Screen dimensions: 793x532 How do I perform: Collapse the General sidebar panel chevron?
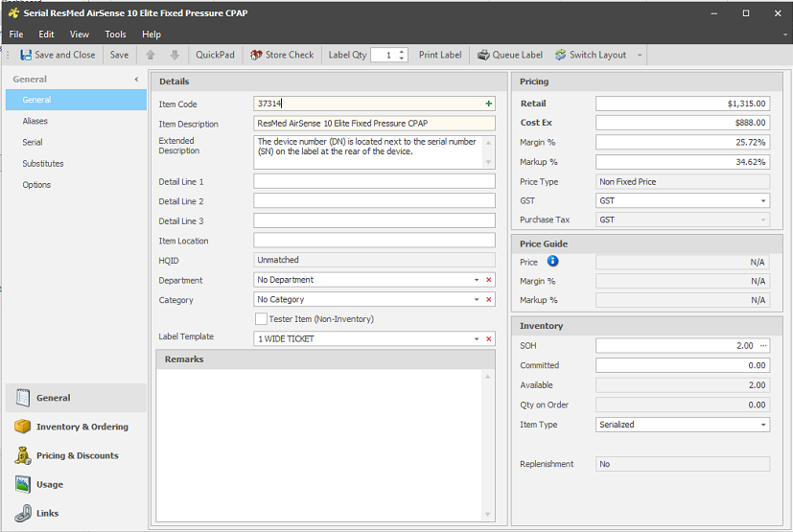pyautogui.click(x=136, y=80)
